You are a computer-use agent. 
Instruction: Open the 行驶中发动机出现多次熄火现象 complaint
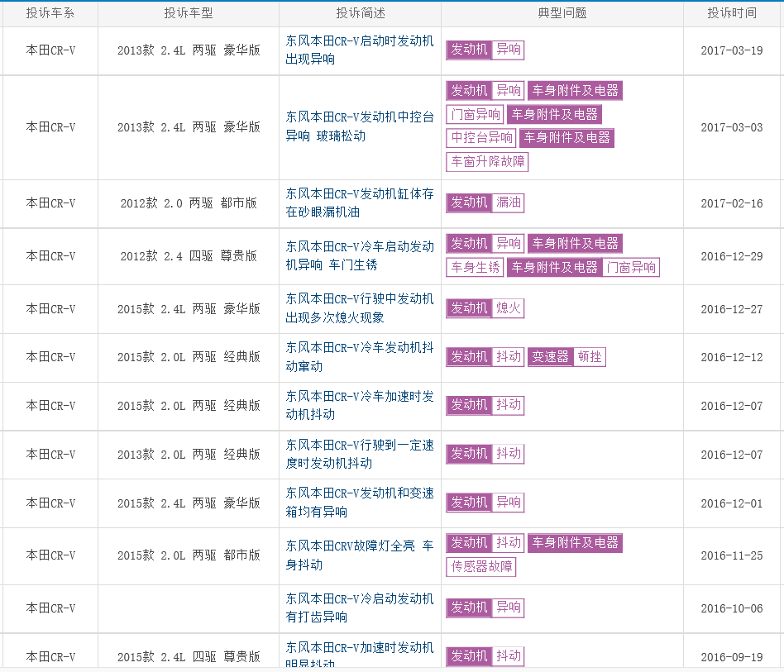point(359,307)
